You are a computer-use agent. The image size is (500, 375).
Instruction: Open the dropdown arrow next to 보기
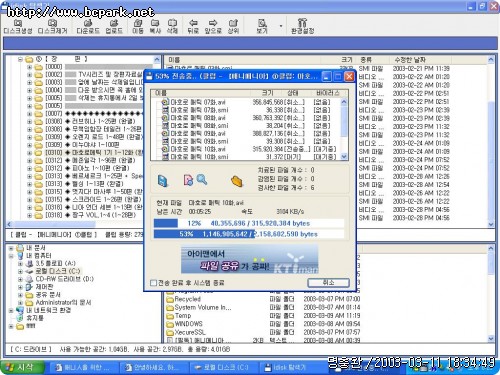click(x=281, y=26)
